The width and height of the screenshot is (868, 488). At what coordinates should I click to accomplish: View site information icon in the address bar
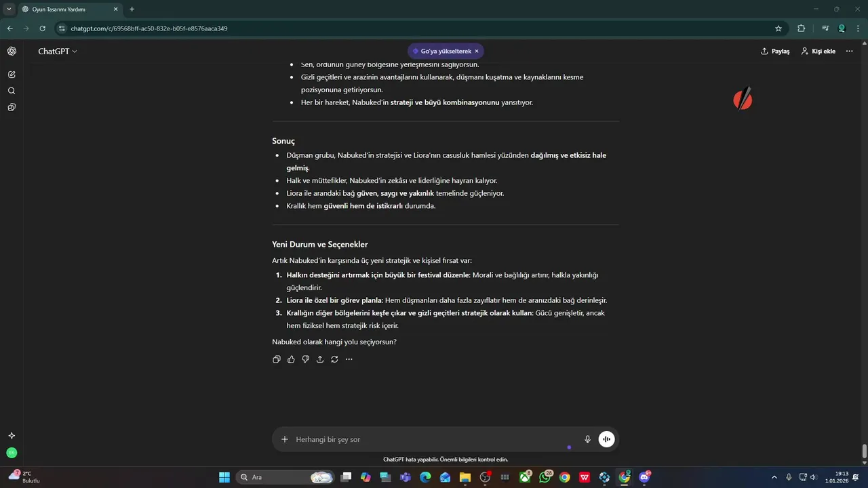62,28
